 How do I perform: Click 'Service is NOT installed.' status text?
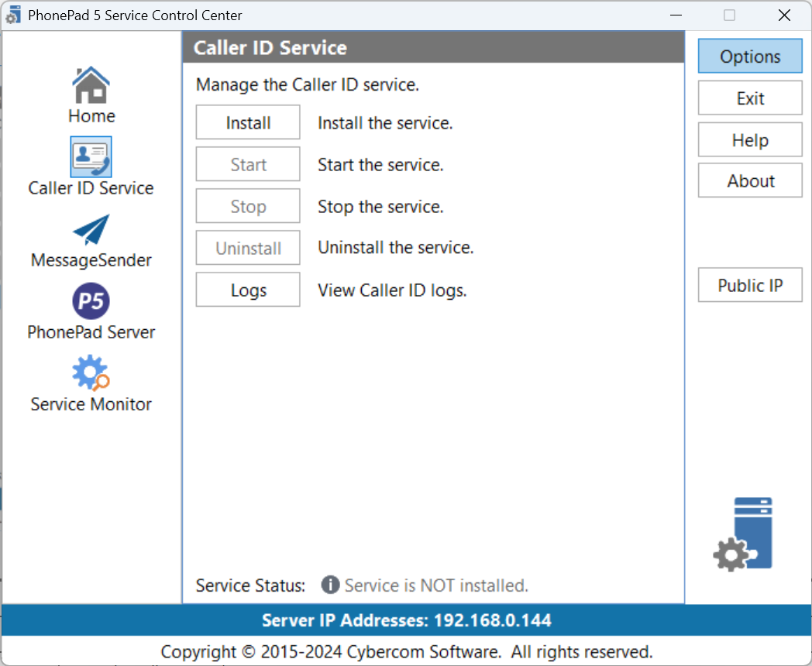(x=436, y=585)
